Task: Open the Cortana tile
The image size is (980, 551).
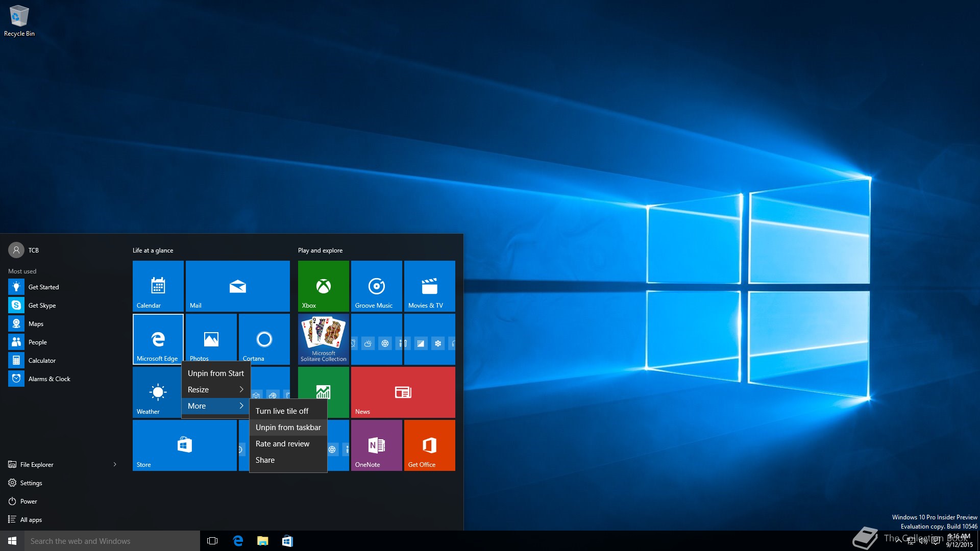Action: click(x=264, y=338)
